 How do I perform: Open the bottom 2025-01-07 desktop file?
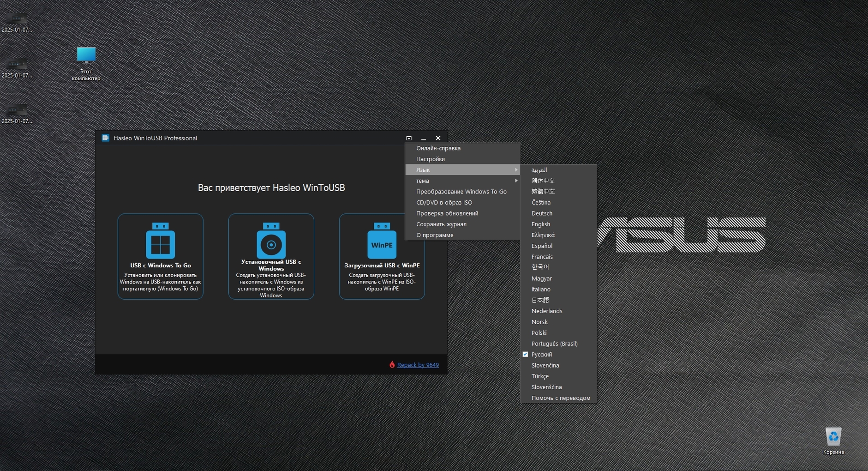coord(17,114)
